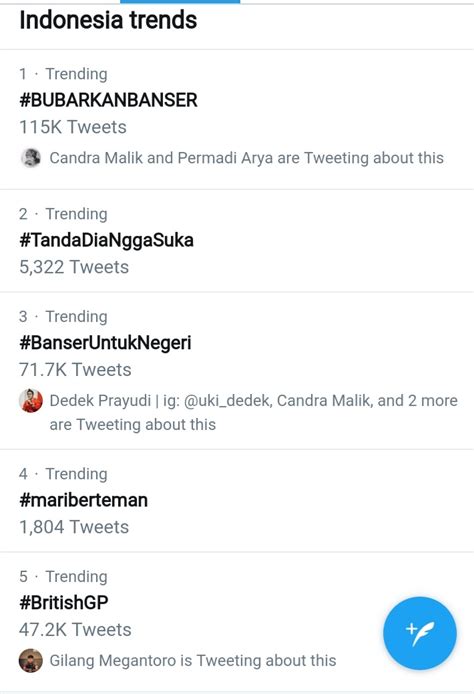Tap 'Gilang Megantoro is Tweeting about this' text
Image resolution: width=474 pixels, height=694 pixels.
[193, 661]
